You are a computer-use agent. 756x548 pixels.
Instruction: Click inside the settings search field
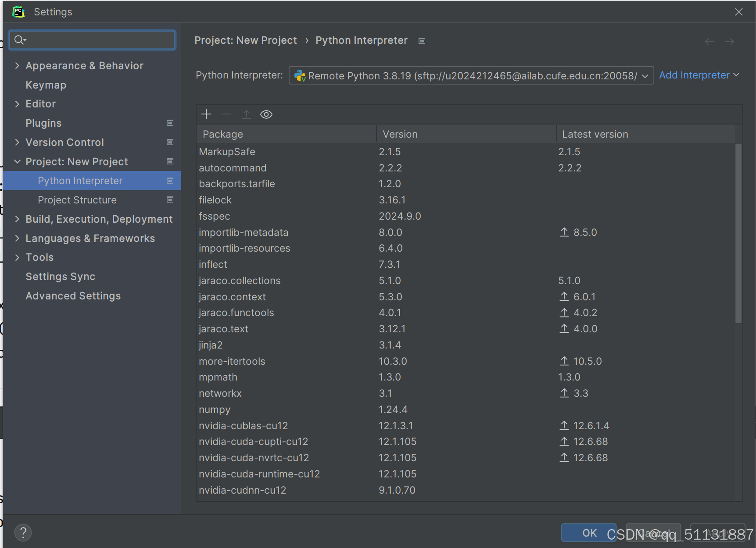92,39
